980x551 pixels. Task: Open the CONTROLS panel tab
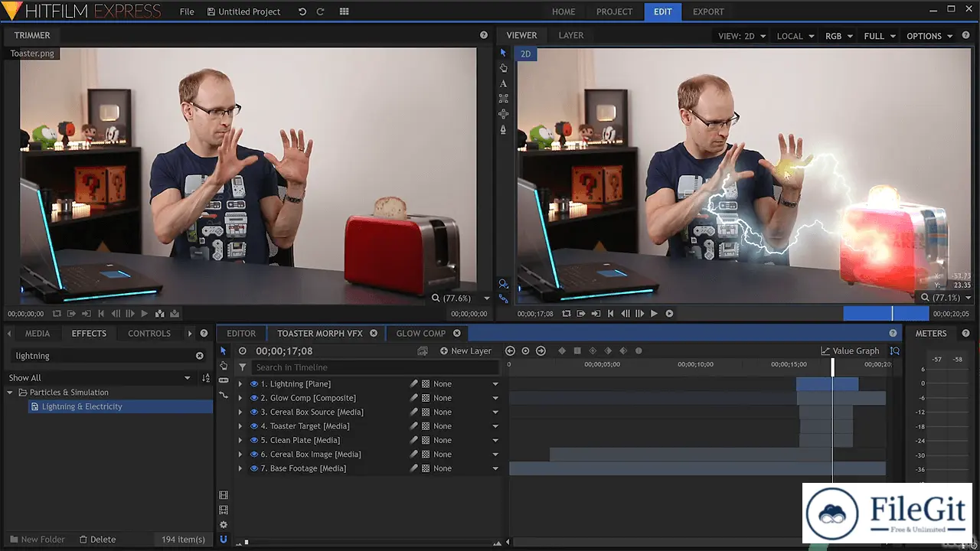coord(149,334)
